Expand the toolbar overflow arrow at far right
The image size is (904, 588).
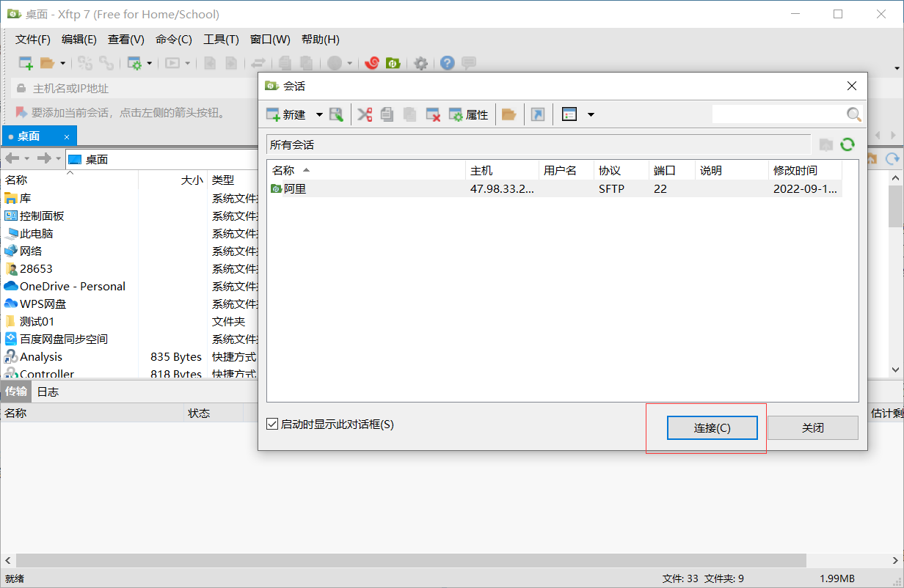coord(897,68)
